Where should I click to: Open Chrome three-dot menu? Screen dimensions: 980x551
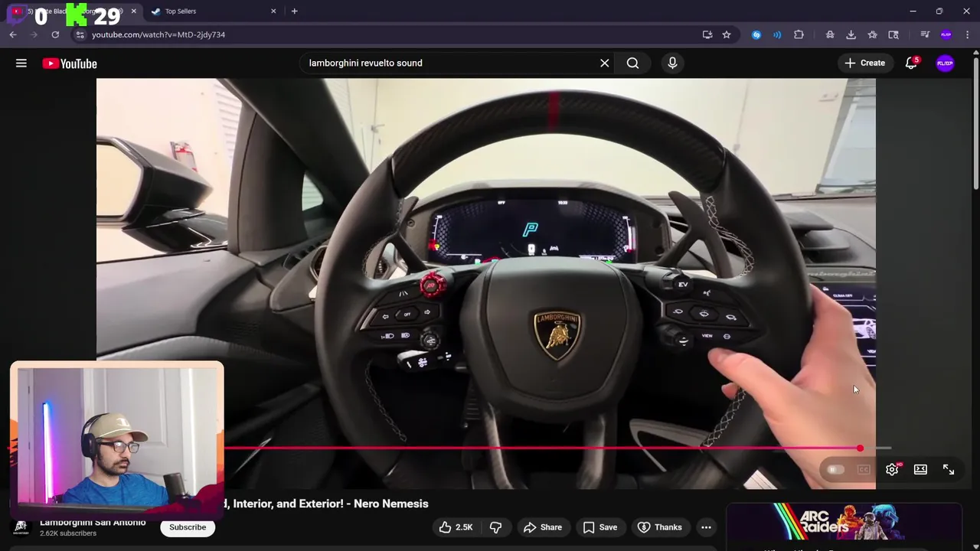pyautogui.click(x=968, y=34)
